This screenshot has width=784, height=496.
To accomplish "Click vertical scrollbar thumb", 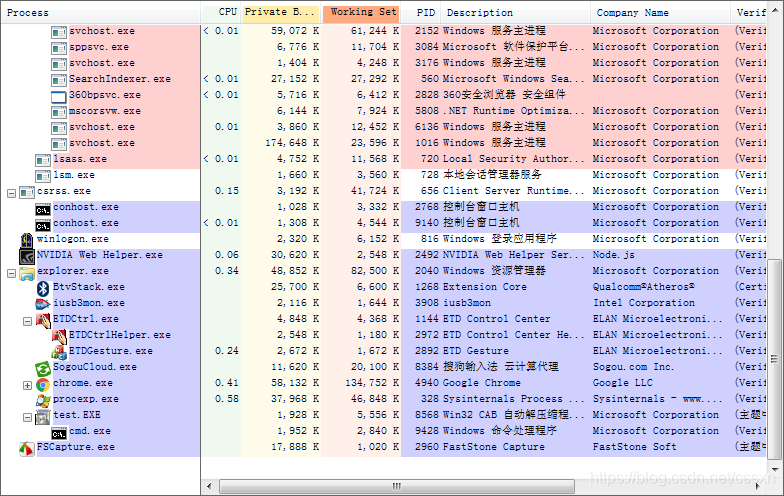I will click(x=774, y=358).
